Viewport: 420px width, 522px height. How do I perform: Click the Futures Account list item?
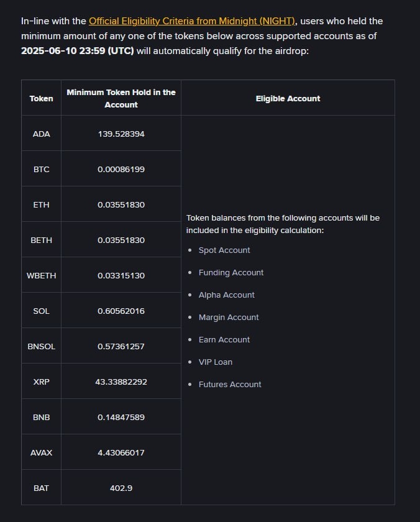[230, 384]
